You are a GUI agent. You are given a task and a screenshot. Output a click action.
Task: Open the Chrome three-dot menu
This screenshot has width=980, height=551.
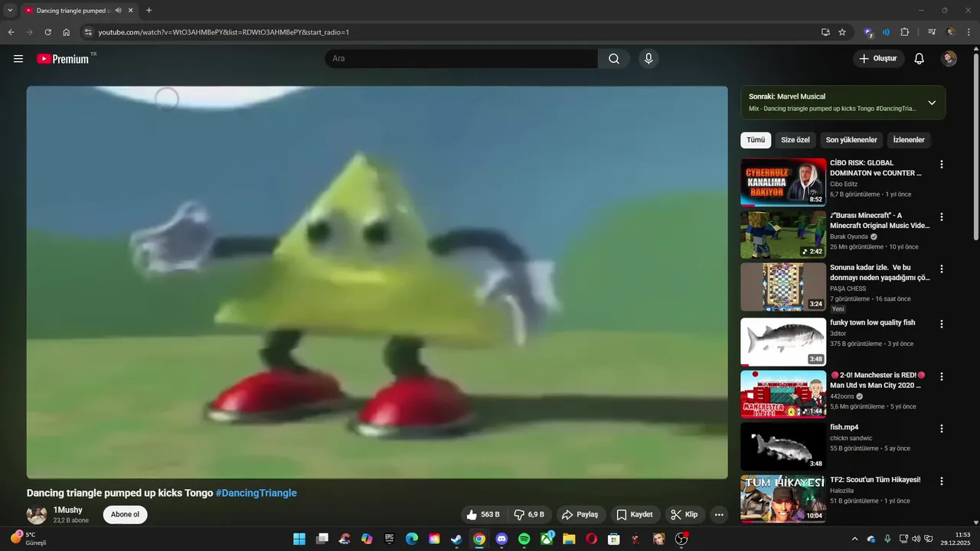point(969,32)
